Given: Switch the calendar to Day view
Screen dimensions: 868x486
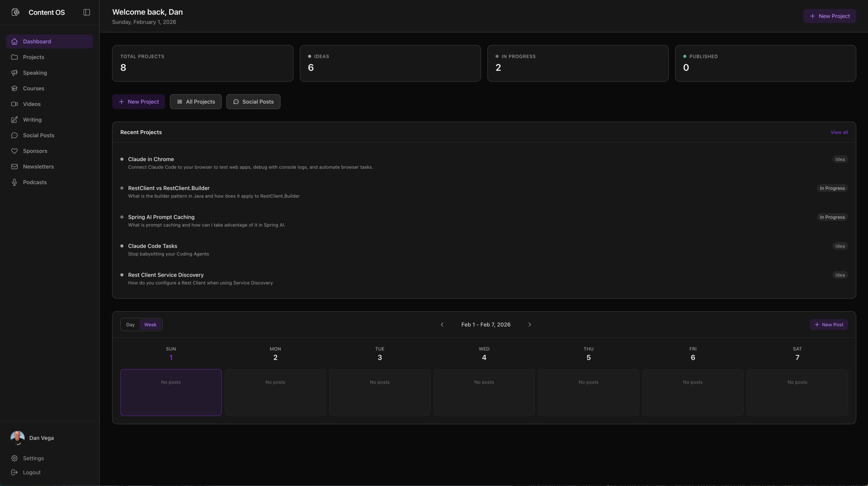Looking at the screenshot, I should pos(131,324).
